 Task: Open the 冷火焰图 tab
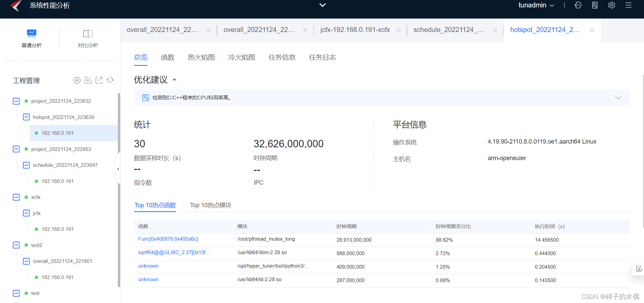click(242, 57)
